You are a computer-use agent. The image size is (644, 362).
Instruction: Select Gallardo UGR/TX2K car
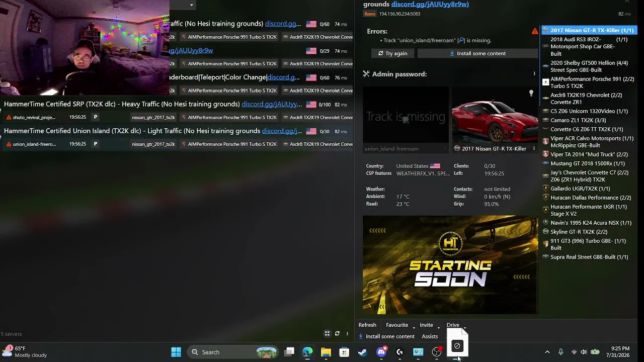(x=589, y=189)
